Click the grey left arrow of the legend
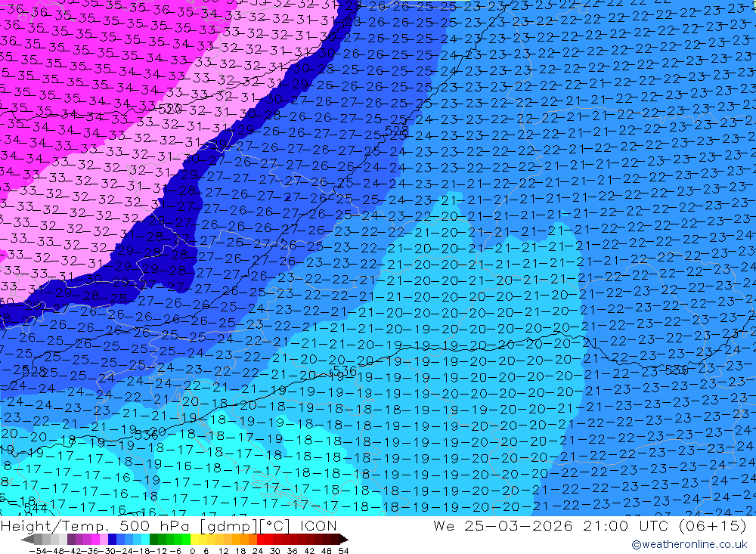This screenshot has height=554, width=756. 27,540
